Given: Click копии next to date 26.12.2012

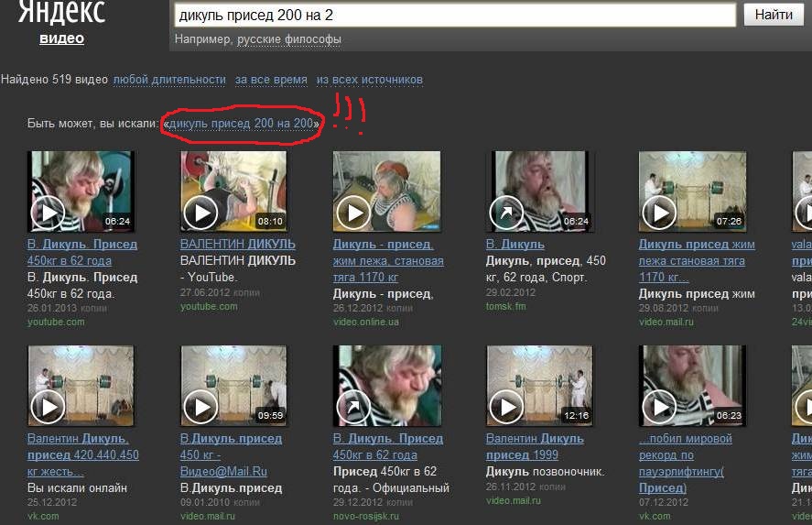Looking at the screenshot, I should tap(399, 309).
